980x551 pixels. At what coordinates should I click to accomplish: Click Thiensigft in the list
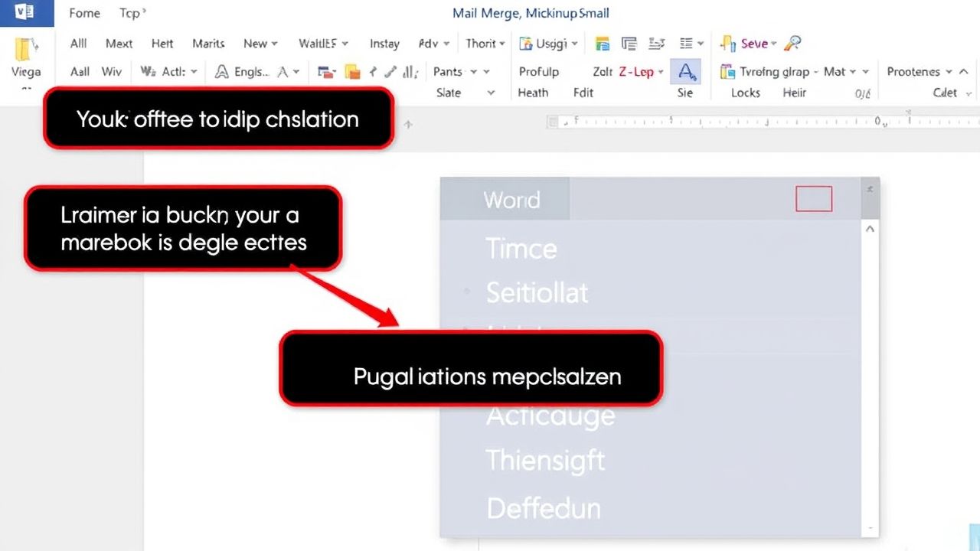pyautogui.click(x=545, y=461)
